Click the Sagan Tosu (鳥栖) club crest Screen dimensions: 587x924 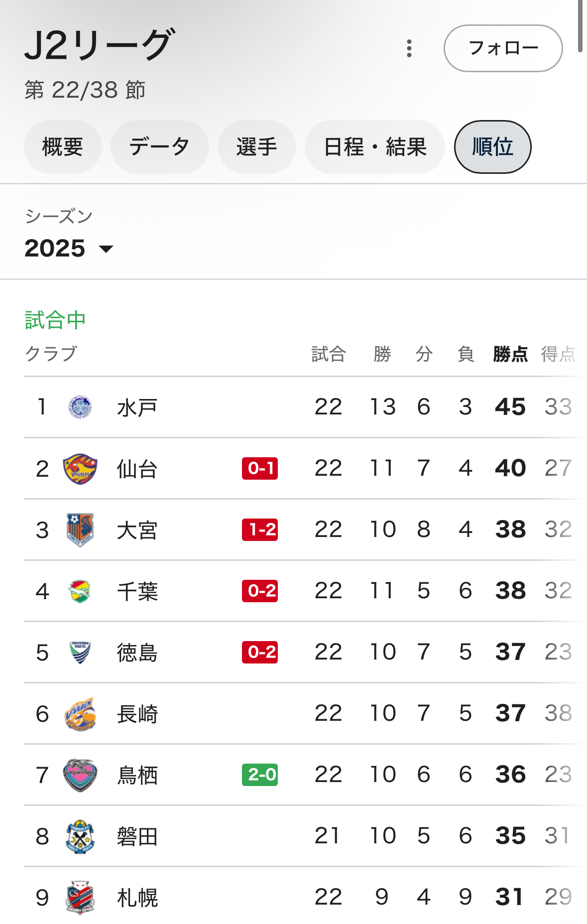point(80,775)
